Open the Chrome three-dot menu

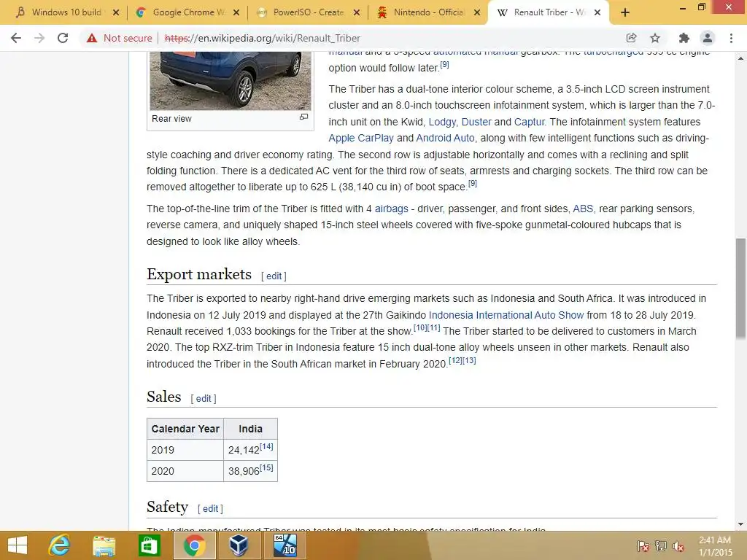point(731,38)
